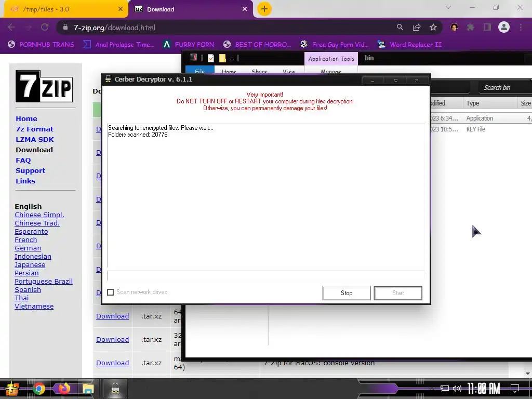Switch language to Spanish
Viewport: 532px width, 399px height.
[x=28, y=290]
